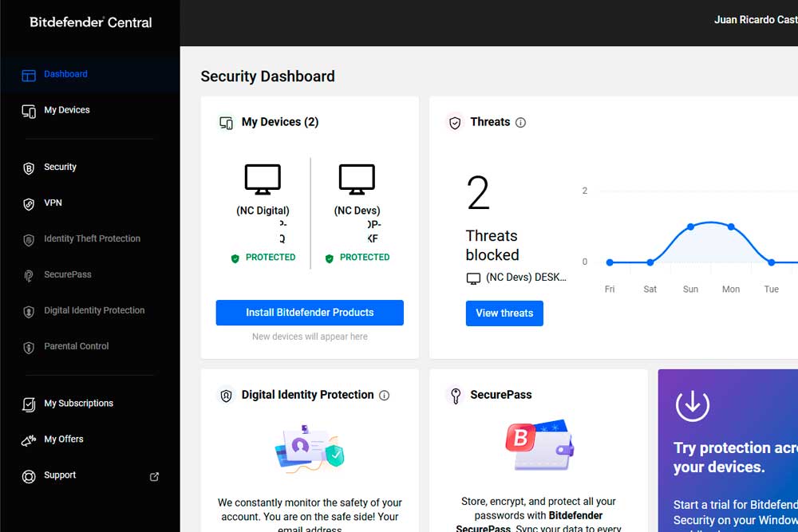Click the SecurePass card key icon

point(456,395)
